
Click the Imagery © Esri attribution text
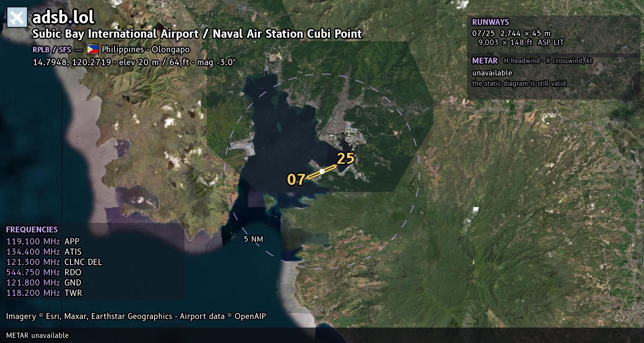click(136, 316)
